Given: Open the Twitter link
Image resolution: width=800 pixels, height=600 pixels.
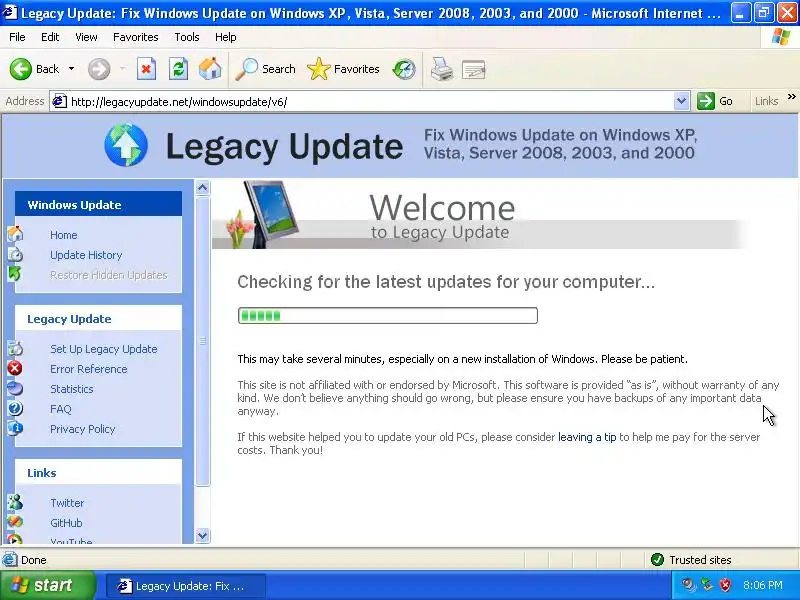Looking at the screenshot, I should click(67, 503).
